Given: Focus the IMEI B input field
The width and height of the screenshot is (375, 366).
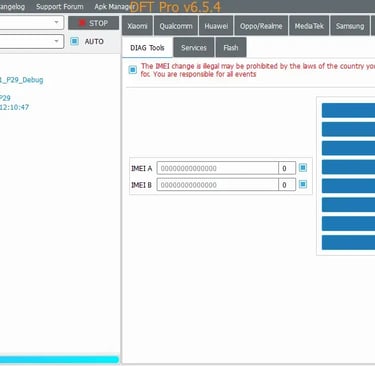Looking at the screenshot, I should coord(218,185).
